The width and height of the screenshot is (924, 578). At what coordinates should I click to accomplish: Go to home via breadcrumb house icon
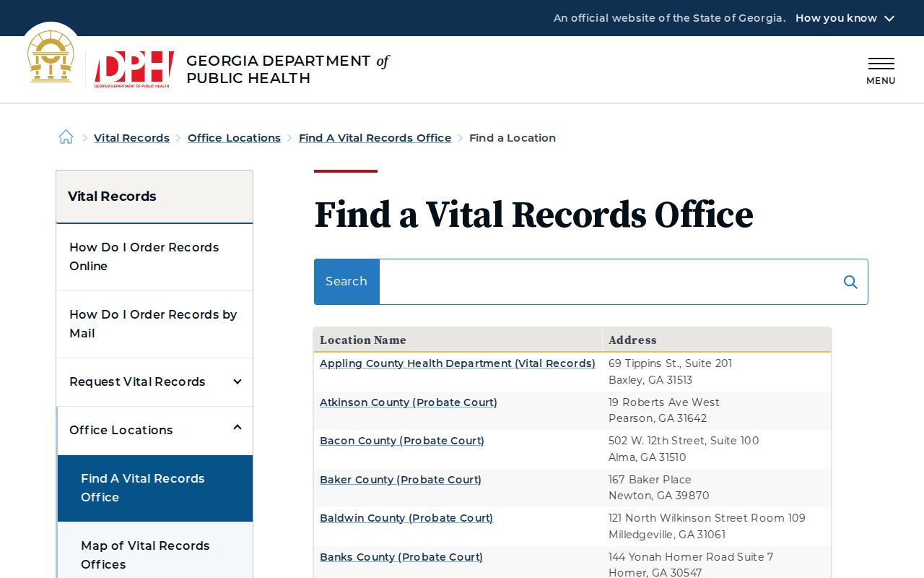coord(66,137)
